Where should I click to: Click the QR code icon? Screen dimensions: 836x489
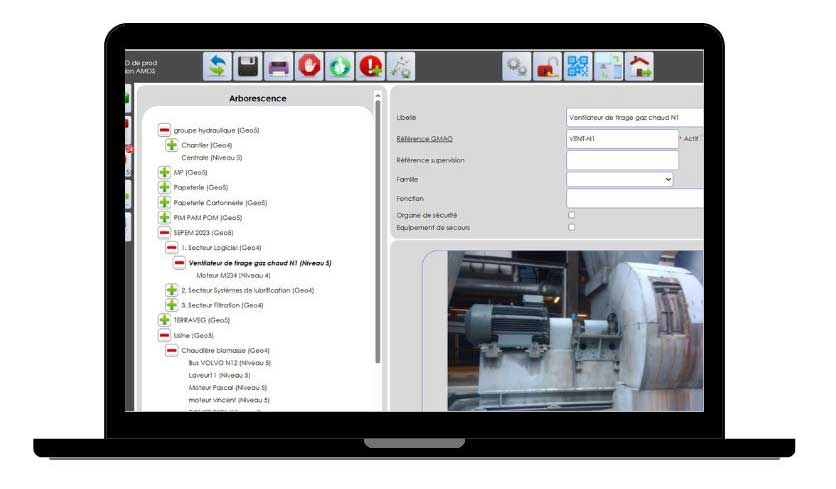(578, 67)
